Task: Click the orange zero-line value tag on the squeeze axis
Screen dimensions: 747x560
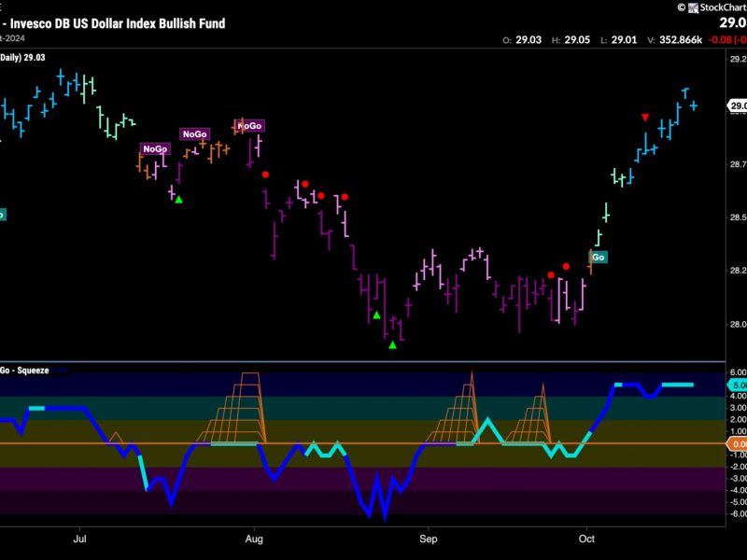Action: [737, 444]
